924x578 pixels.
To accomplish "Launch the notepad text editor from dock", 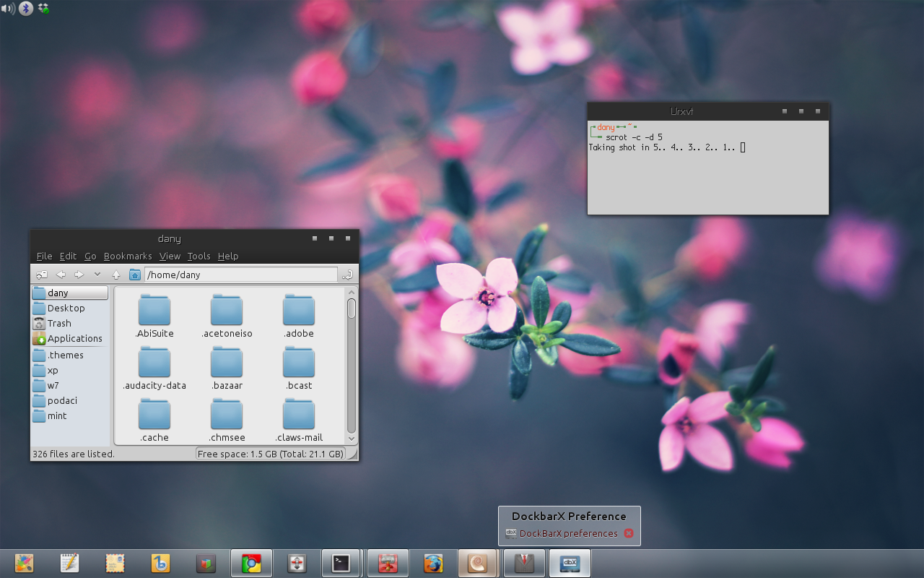I will pos(69,564).
